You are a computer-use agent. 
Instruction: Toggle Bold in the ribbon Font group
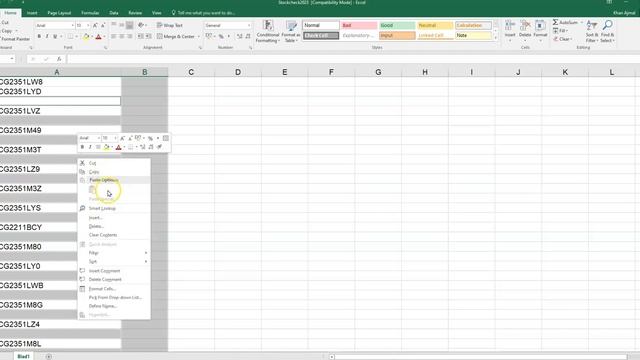[39, 37]
